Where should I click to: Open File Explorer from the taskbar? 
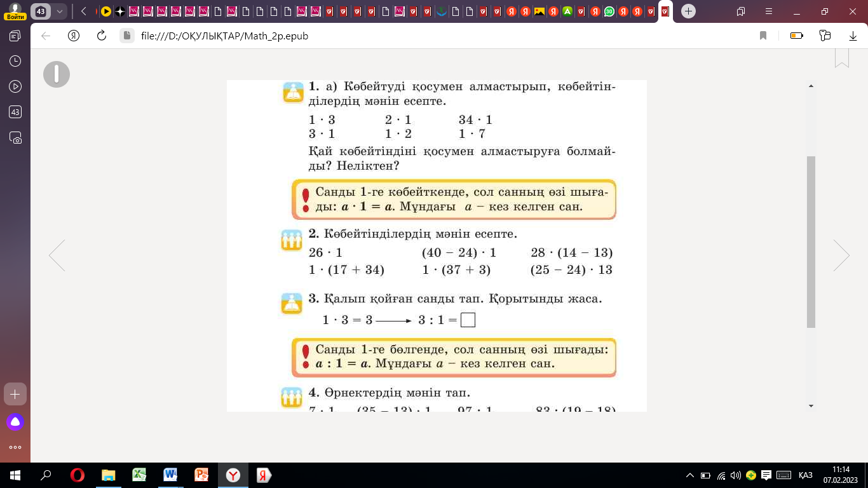click(x=109, y=475)
